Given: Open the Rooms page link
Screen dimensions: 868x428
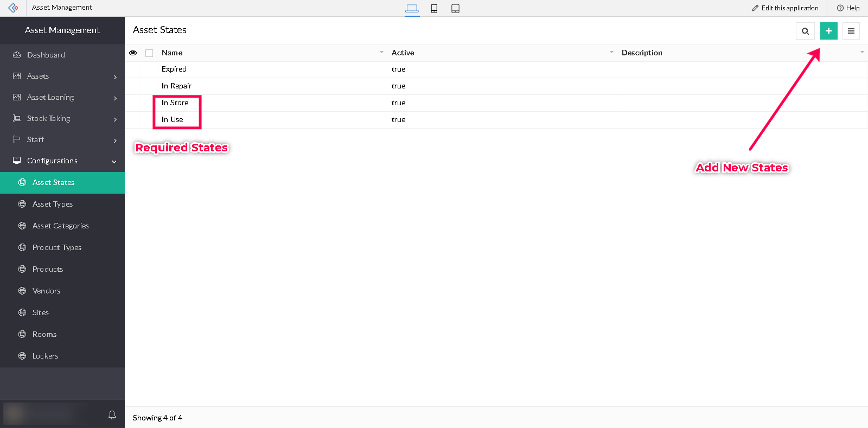Looking at the screenshot, I should pyautogui.click(x=62, y=334).
